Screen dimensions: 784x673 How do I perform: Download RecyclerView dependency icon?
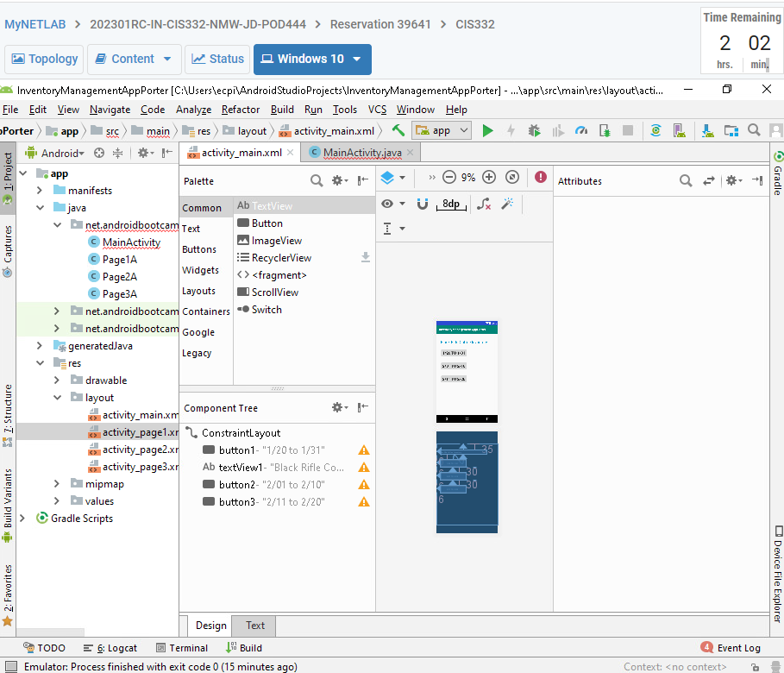pos(366,257)
